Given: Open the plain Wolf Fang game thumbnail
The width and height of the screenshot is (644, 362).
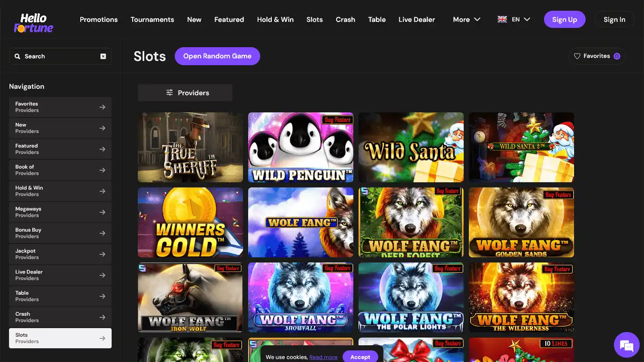Looking at the screenshot, I should tap(301, 223).
